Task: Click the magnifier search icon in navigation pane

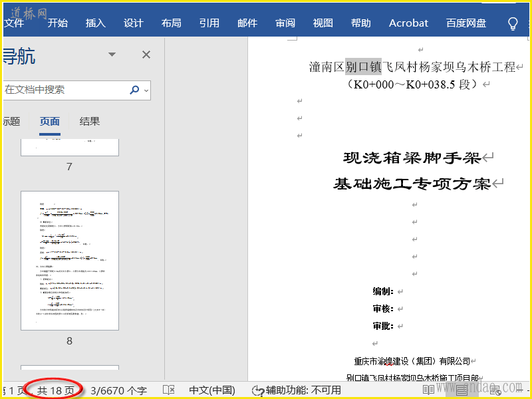Action: pos(134,90)
